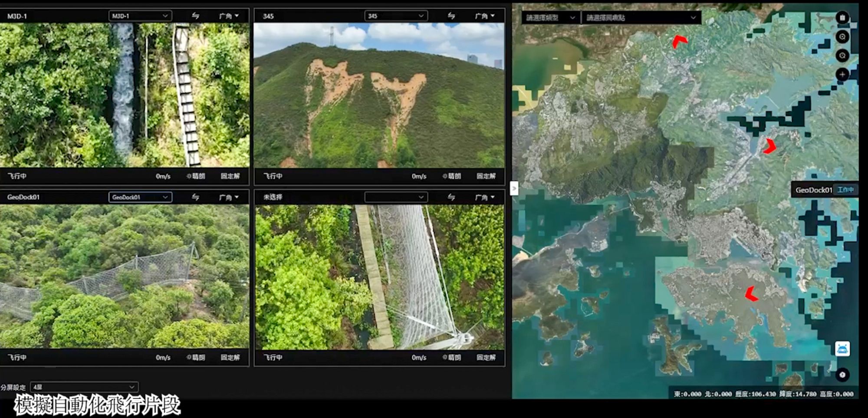
Task: Click the blue robot assistant icon
Action: point(842,349)
